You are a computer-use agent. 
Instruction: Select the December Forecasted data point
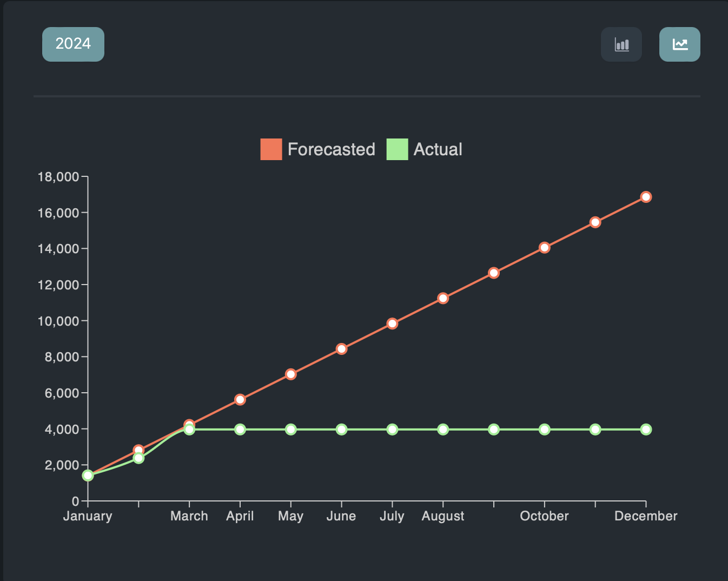[646, 197]
